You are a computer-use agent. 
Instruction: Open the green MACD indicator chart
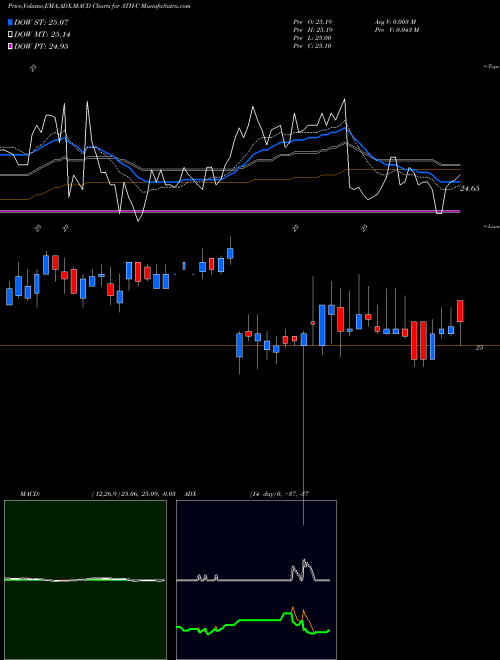[85, 580]
